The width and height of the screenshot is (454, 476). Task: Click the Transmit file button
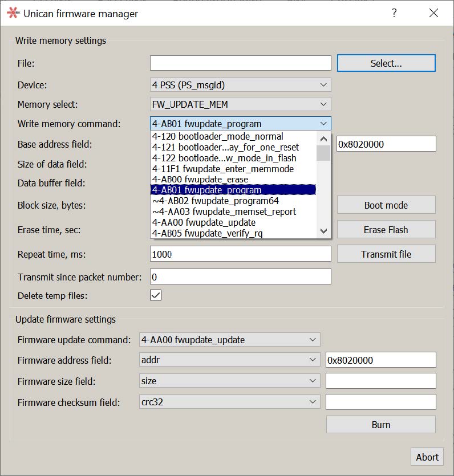[x=386, y=254]
